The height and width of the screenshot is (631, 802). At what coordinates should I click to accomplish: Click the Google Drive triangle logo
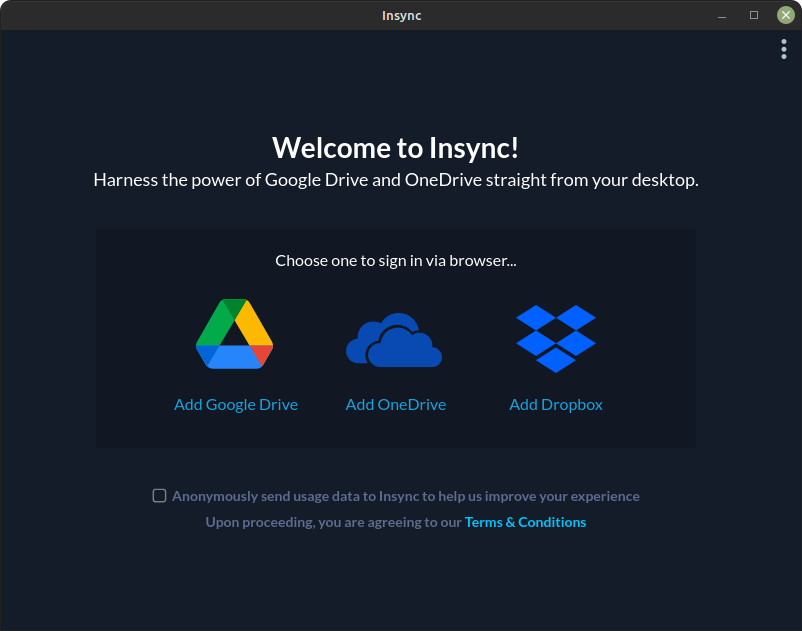click(235, 335)
